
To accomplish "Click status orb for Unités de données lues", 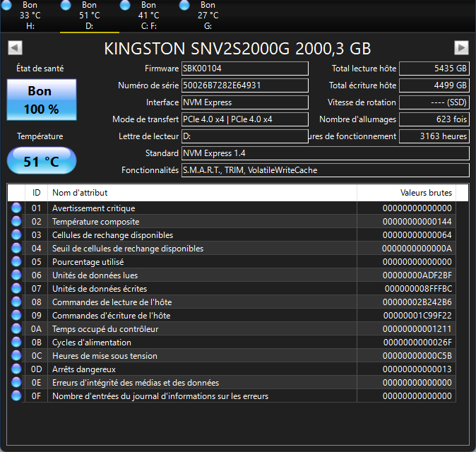I will tap(16, 275).
